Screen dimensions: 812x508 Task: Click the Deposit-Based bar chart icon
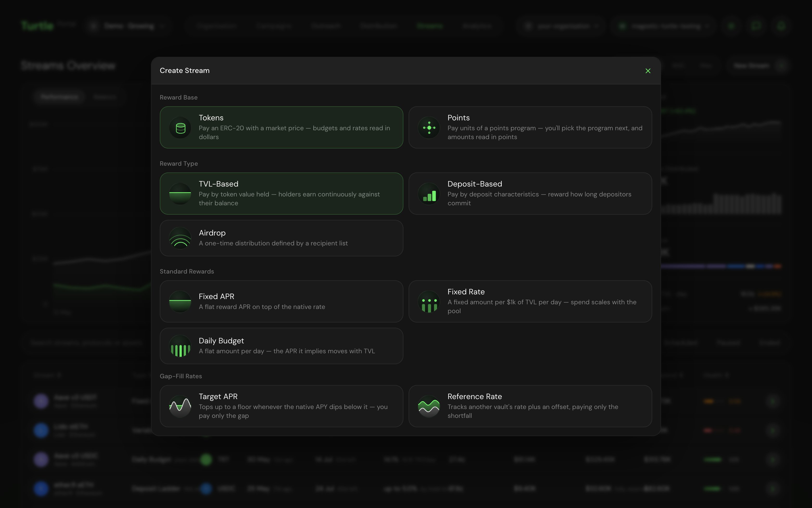click(429, 194)
